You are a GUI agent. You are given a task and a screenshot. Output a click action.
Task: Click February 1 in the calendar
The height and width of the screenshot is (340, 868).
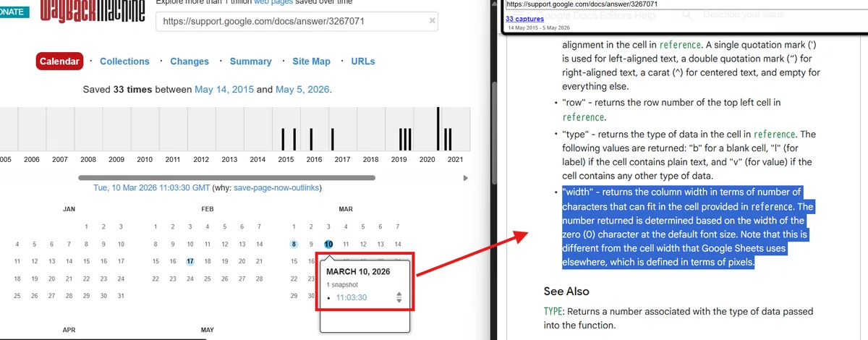click(156, 227)
